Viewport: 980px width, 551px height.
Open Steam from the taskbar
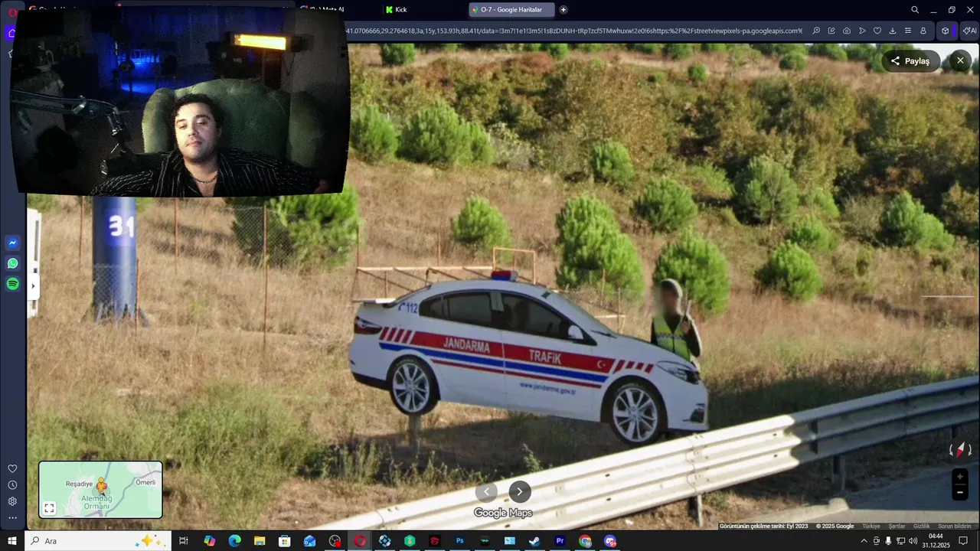(x=534, y=541)
